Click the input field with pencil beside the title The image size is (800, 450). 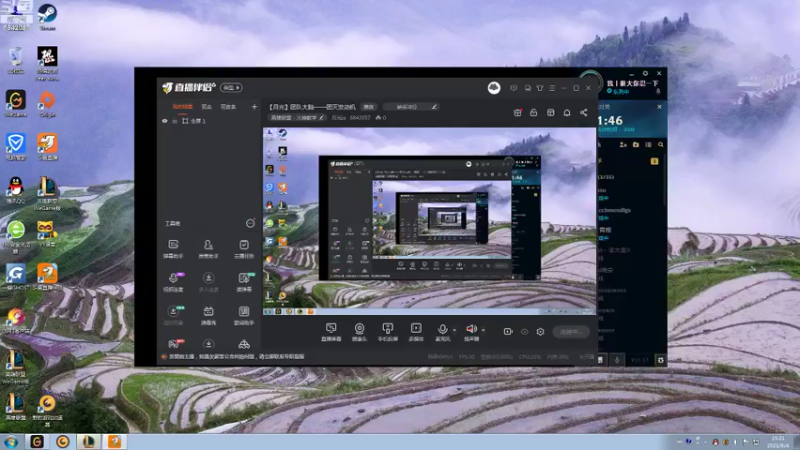[x=412, y=107]
